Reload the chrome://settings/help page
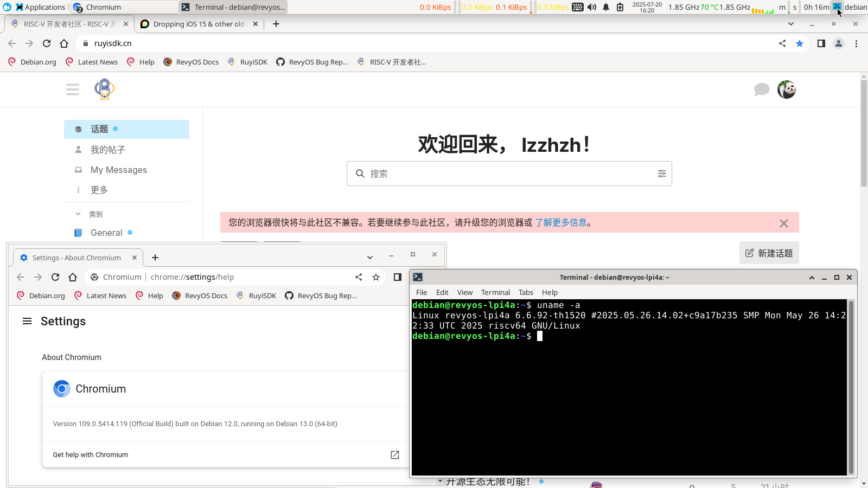Screen dimensions: 868x488 (55, 277)
